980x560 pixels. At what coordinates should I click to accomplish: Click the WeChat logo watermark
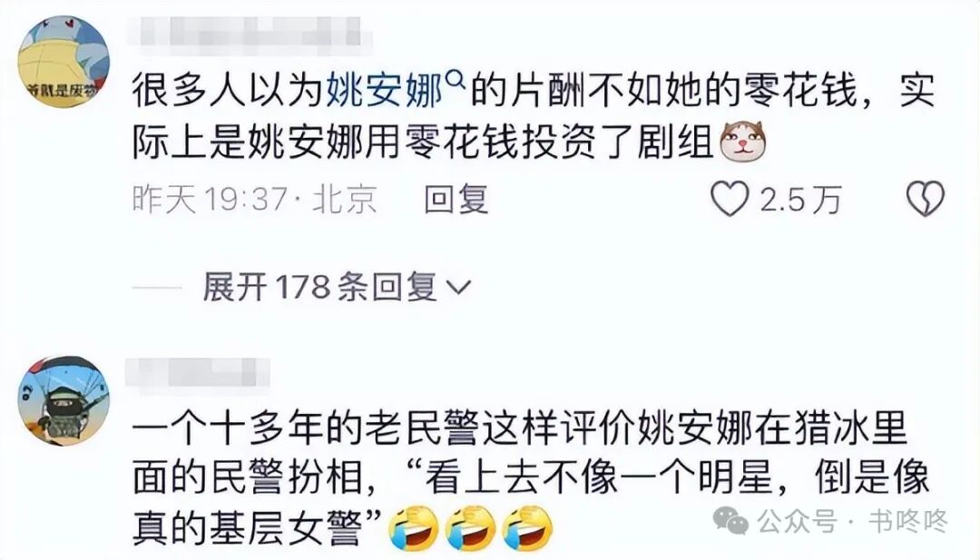(731, 520)
